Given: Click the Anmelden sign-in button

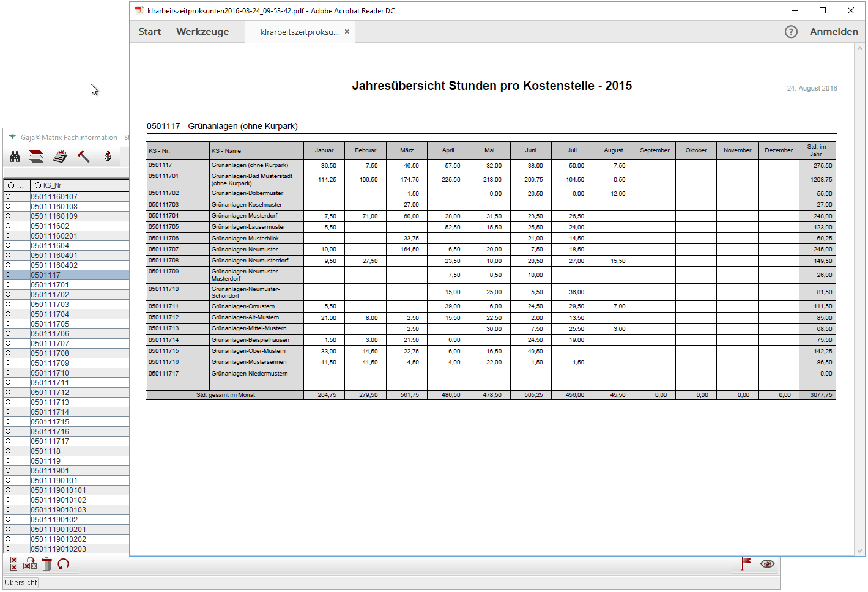Looking at the screenshot, I should pyautogui.click(x=833, y=32).
